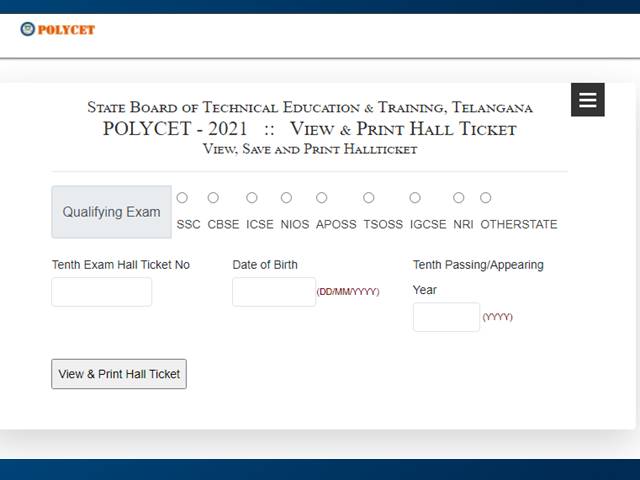Select IGCSE as qualifying exam
The image size is (640, 480).
pos(415,198)
